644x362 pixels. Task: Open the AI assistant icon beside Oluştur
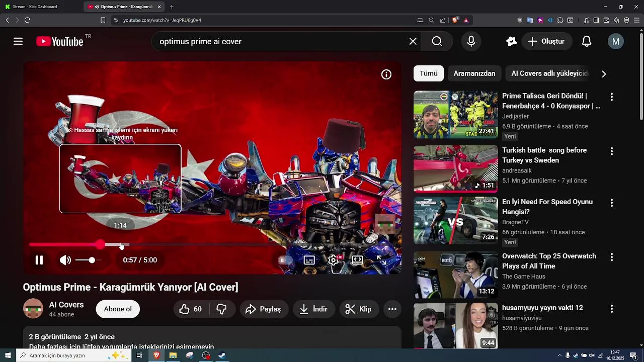[x=511, y=41]
